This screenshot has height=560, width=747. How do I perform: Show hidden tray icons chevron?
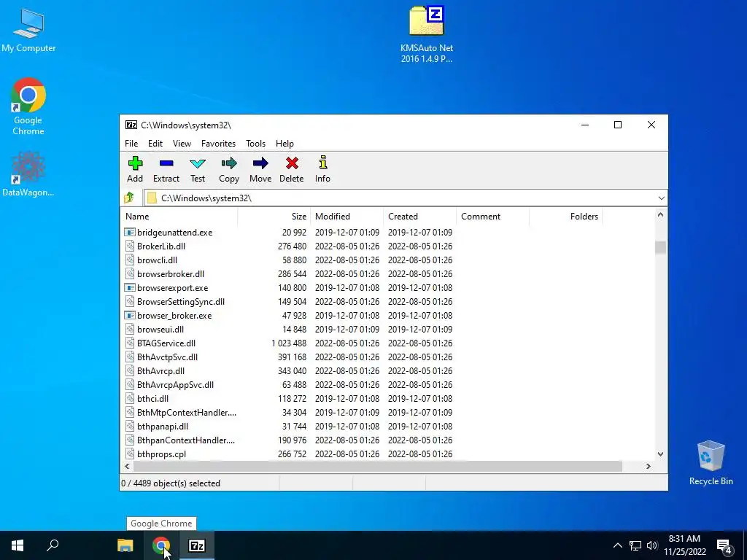pyautogui.click(x=617, y=545)
